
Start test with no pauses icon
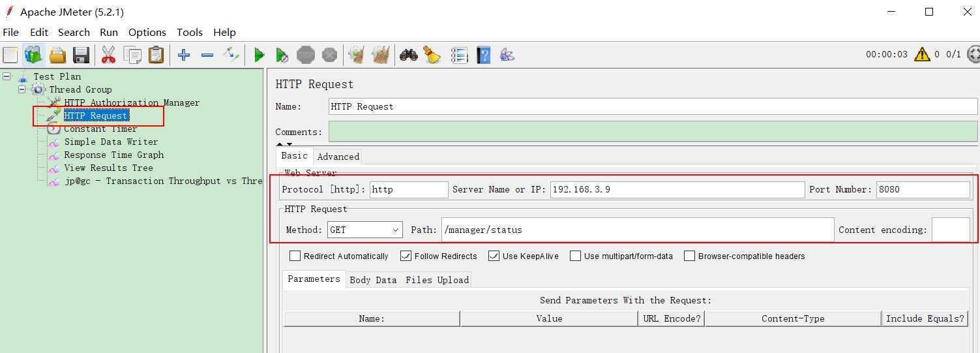click(282, 55)
